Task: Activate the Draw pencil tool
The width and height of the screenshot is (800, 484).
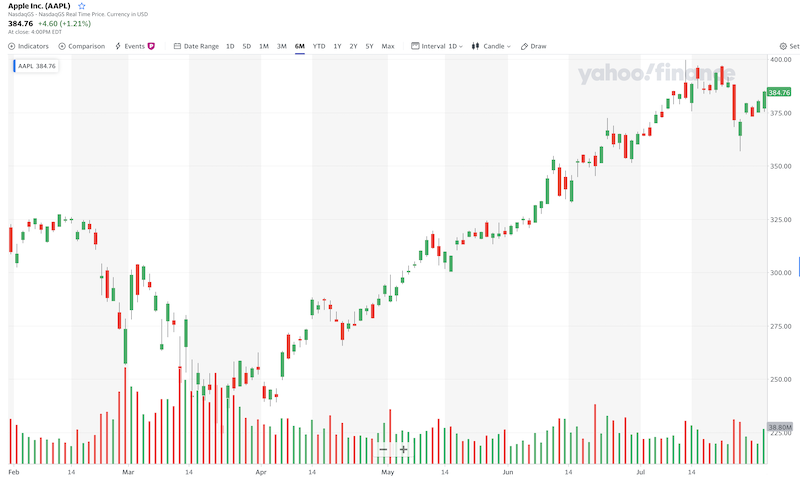Action: click(533, 46)
